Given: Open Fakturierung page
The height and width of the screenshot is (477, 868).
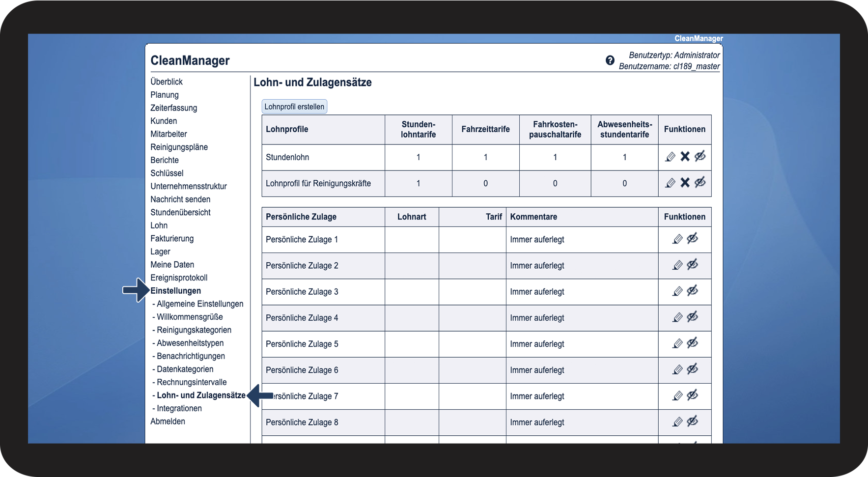Looking at the screenshot, I should 172,238.
